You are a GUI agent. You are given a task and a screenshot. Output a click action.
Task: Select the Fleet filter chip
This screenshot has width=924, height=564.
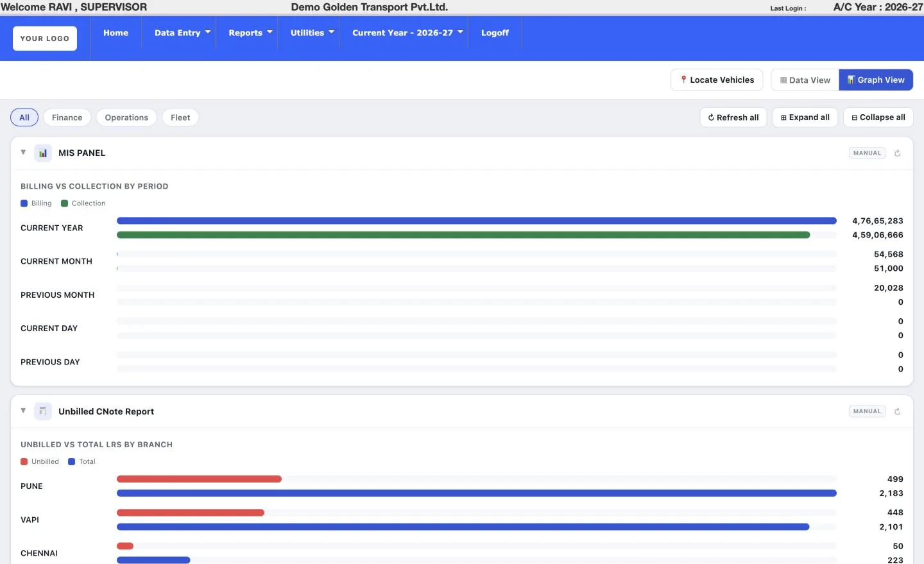[180, 117]
